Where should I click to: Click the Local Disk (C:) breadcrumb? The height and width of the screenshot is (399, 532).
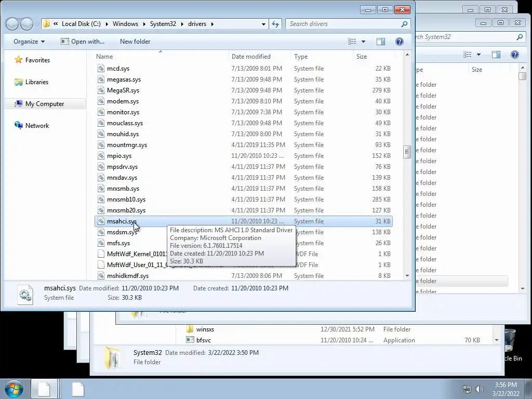click(x=81, y=24)
